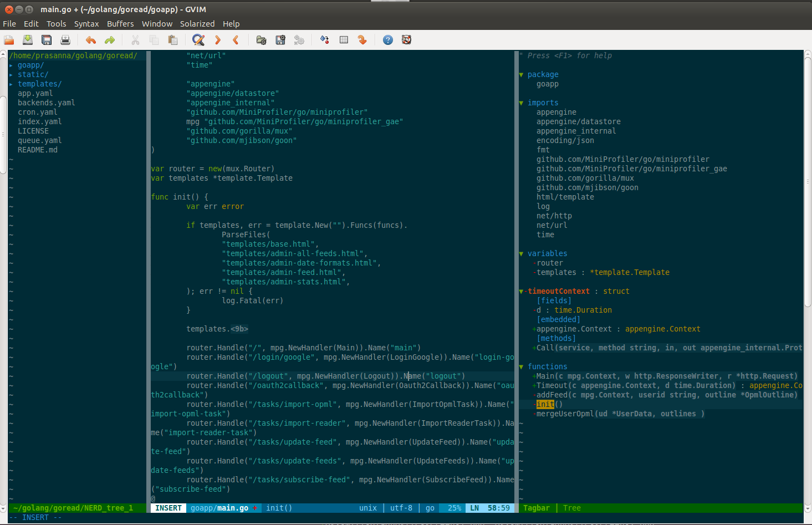
Task: Click the Save current file icon
Action: [x=28, y=40]
